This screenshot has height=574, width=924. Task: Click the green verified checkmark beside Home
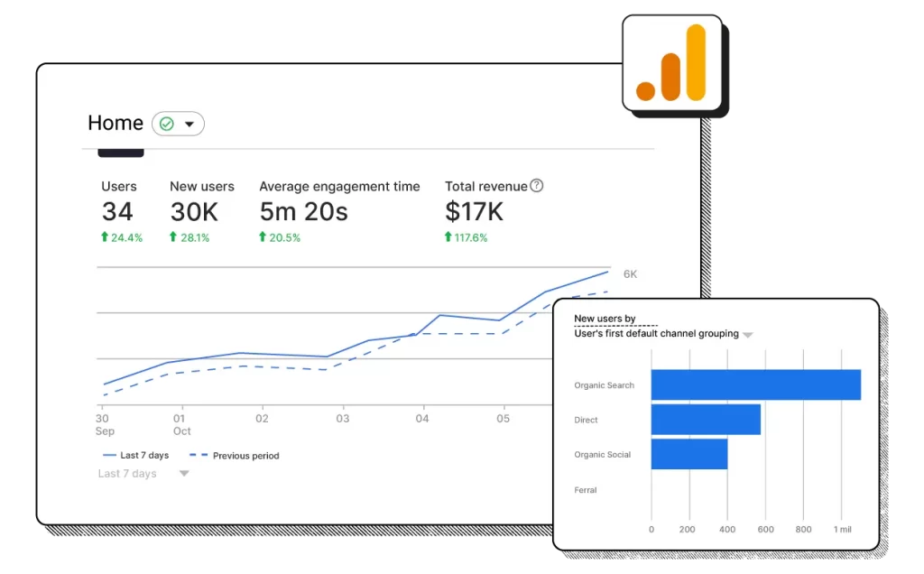(167, 124)
